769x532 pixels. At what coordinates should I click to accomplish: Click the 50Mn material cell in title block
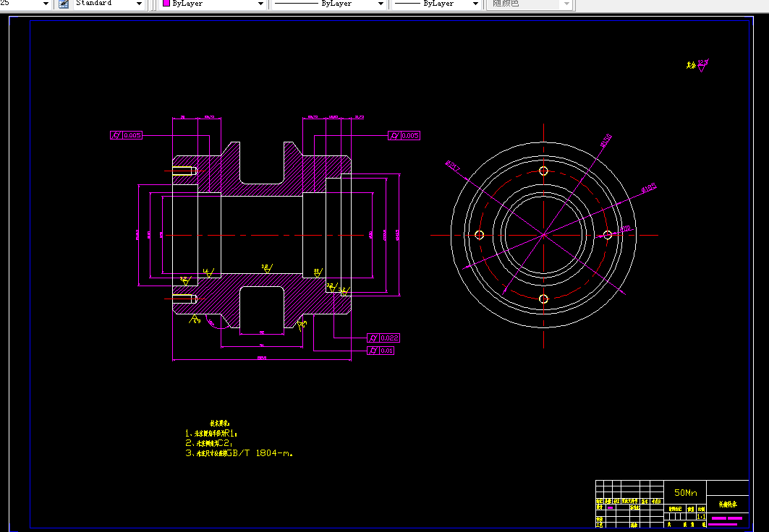coord(685,493)
